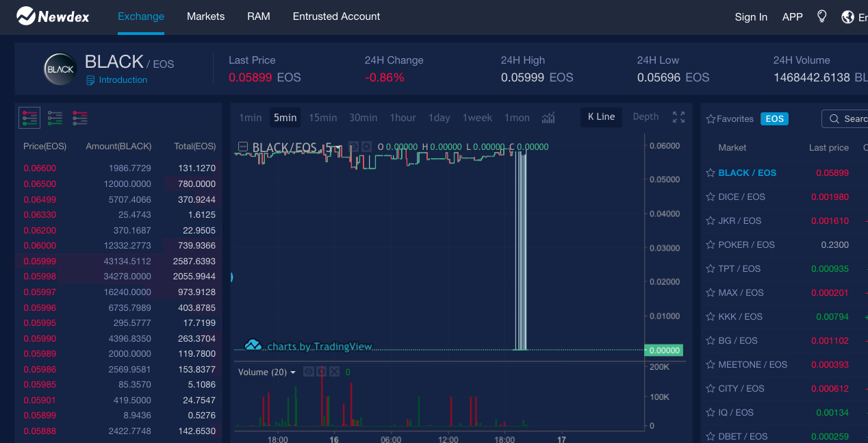Switch chart interval to 1day
Screen dimensions: 868x443
pyautogui.click(x=439, y=118)
